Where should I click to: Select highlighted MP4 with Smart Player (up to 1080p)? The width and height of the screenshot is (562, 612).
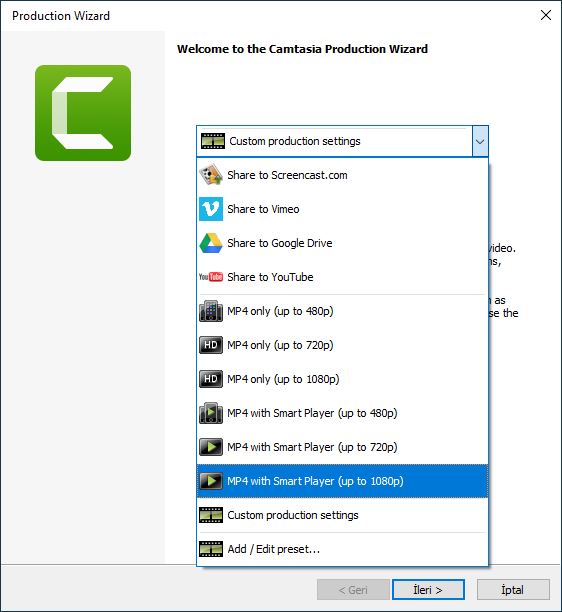click(x=342, y=480)
